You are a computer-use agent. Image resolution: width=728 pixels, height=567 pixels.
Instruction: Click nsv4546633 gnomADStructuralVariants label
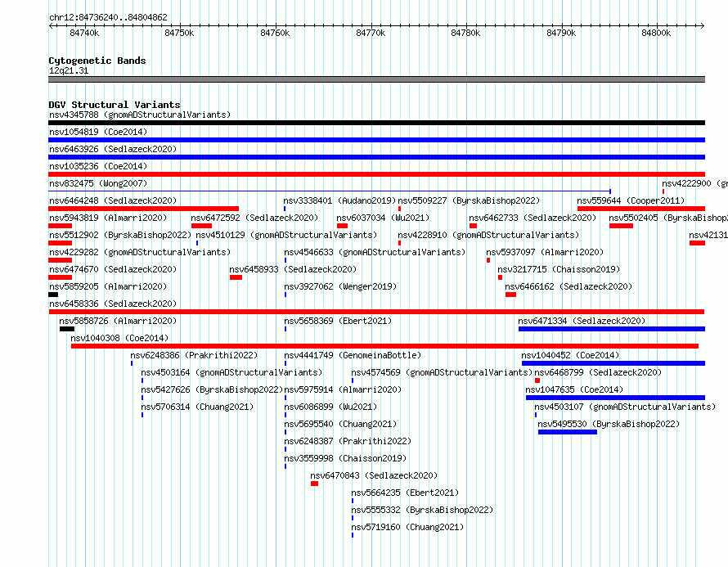pyautogui.click(x=375, y=252)
